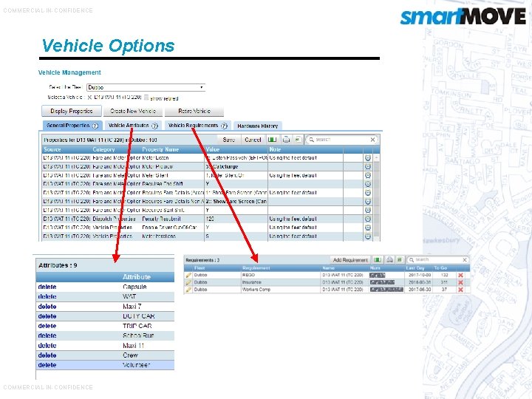532x399 pixels.
Task: Export Requirements table to spreadsheet
Action: click(400, 260)
